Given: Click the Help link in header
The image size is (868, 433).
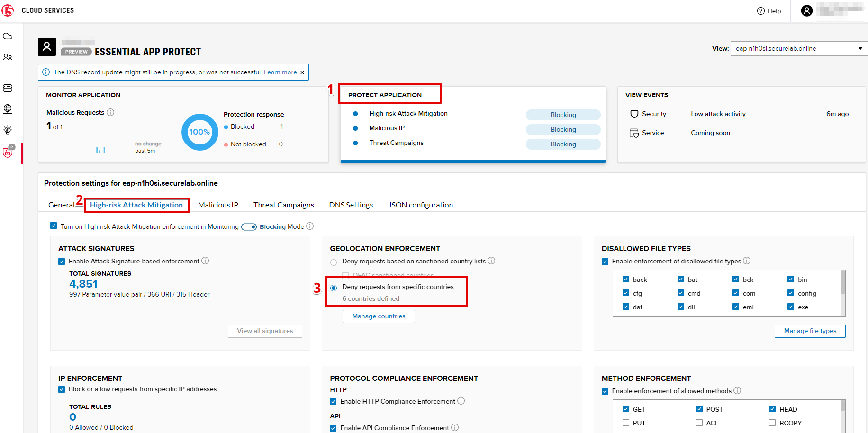Looking at the screenshot, I should (x=774, y=11).
